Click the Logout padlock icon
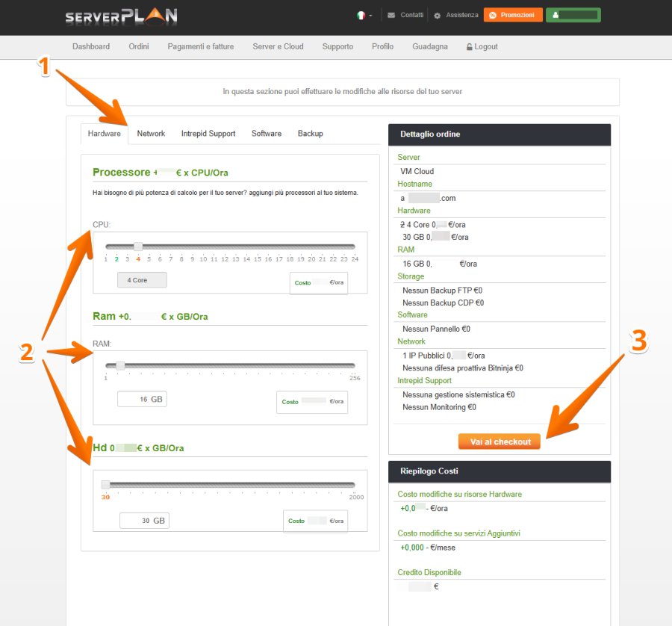Screen dimensions: 672x626 tap(469, 47)
